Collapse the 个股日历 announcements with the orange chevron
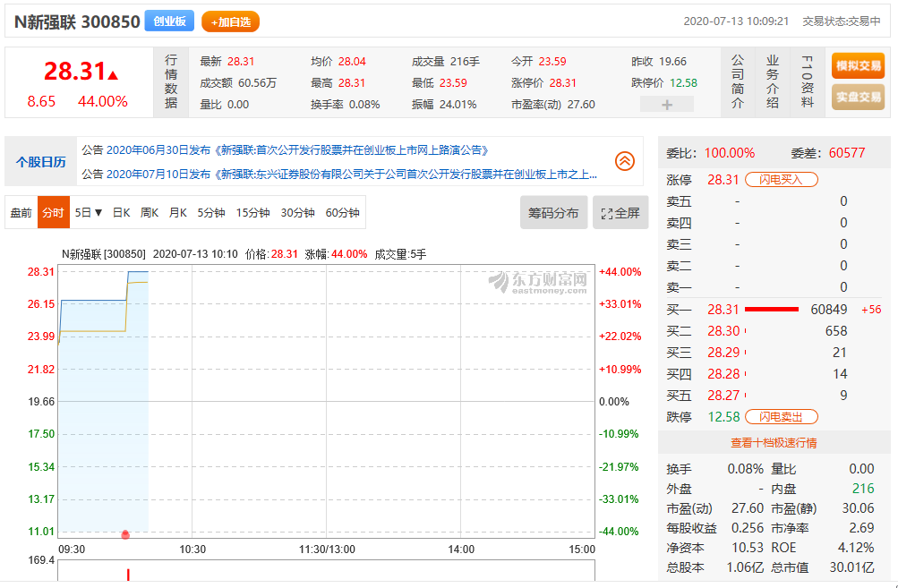 pos(624,161)
